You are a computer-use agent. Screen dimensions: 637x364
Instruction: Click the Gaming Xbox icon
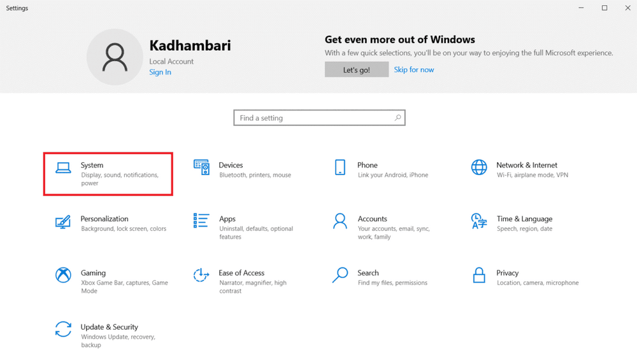[63, 275]
